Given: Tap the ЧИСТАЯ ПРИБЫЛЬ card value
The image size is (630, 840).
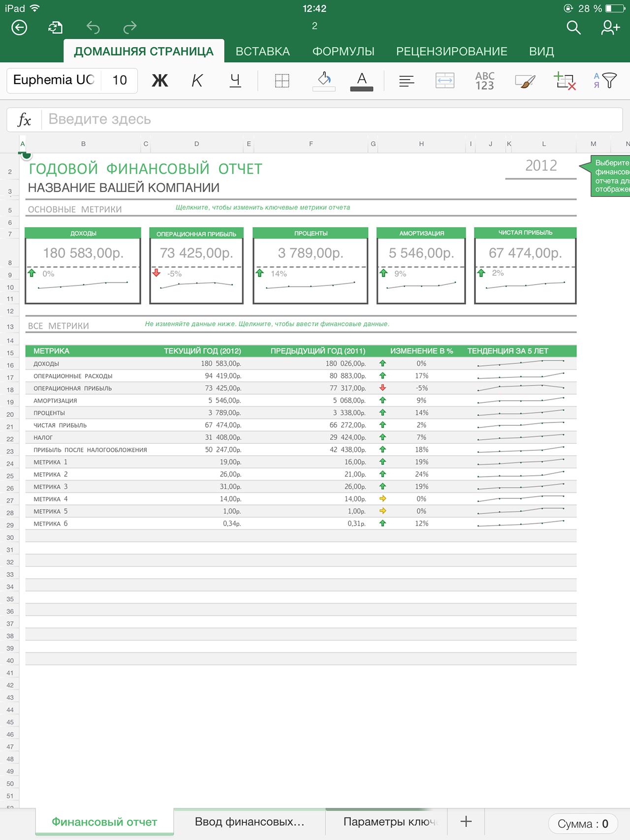Looking at the screenshot, I should 525,253.
